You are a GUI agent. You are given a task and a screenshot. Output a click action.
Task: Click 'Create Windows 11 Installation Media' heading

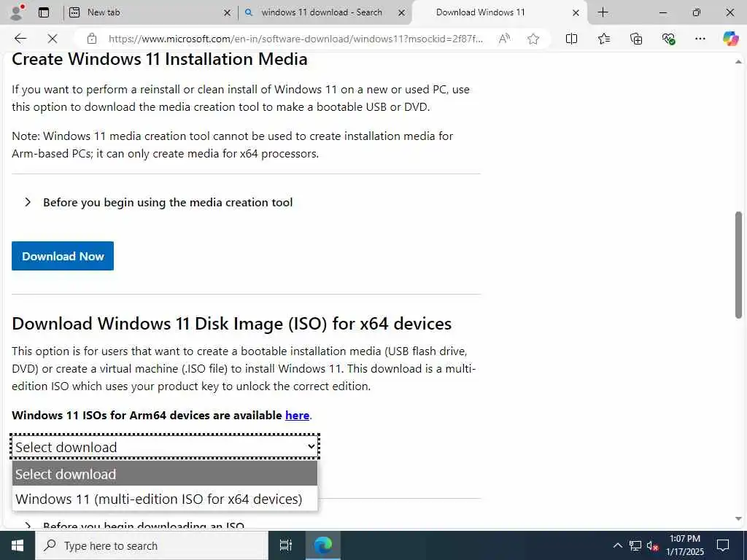coord(160,59)
